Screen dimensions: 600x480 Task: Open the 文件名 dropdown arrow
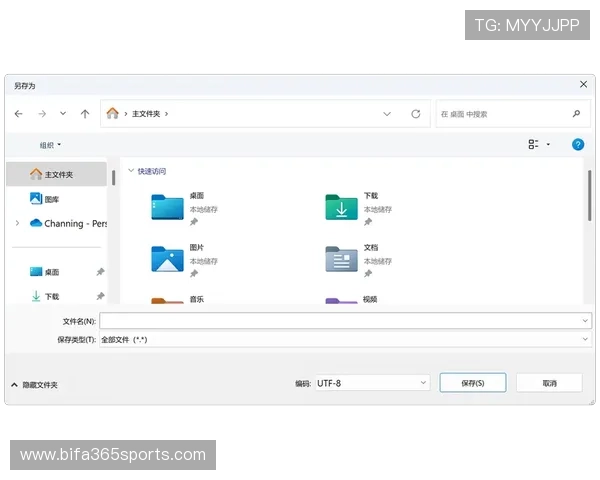pyautogui.click(x=585, y=321)
